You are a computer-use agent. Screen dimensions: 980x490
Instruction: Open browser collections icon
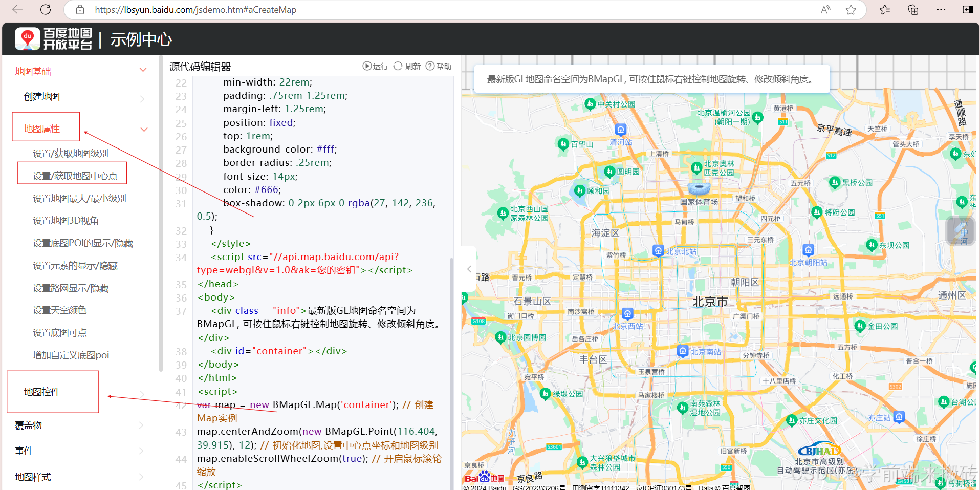pos(913,10)
